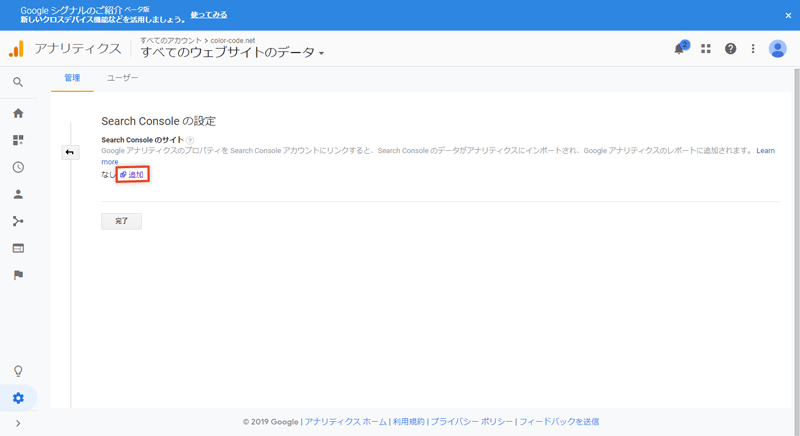Viewport: 800px width, 436px height.
Task: Open Realtime reports clock icon
Action: tap(18, 167)
